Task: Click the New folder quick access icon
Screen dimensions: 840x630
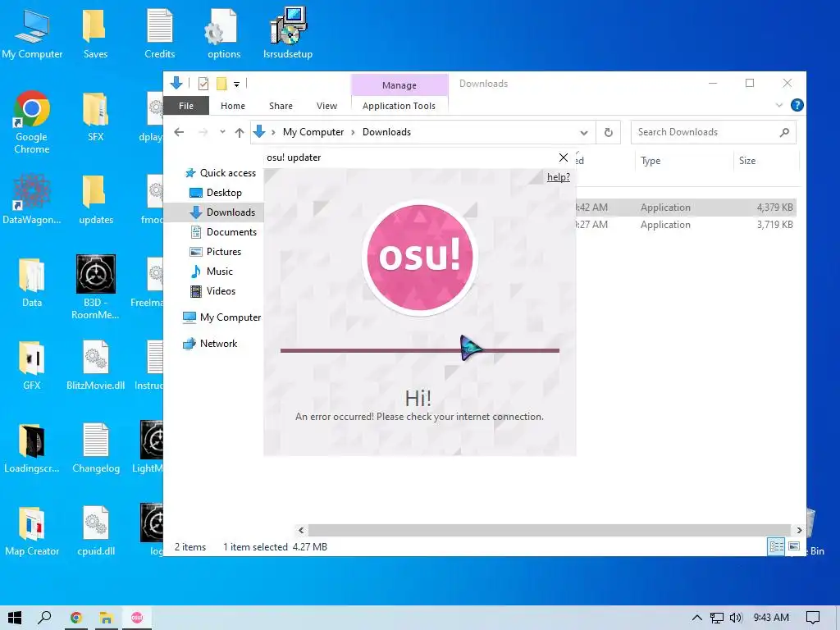Action: tap(221, 84)
